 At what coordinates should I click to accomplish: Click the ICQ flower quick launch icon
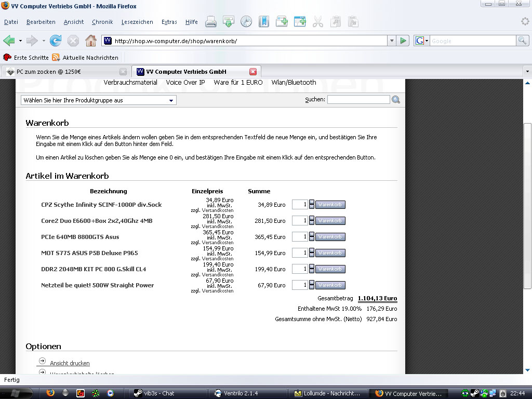click(96, 393)
